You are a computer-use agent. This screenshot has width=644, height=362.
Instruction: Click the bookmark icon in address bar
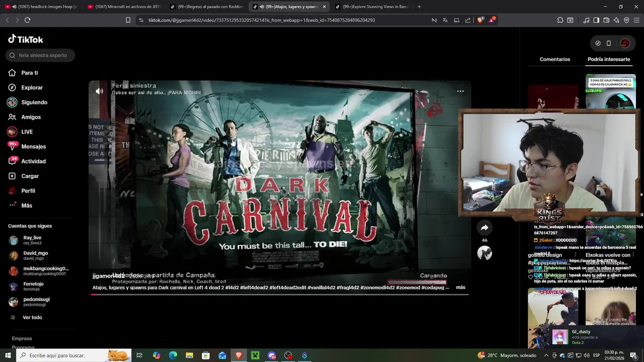(128, 20)
